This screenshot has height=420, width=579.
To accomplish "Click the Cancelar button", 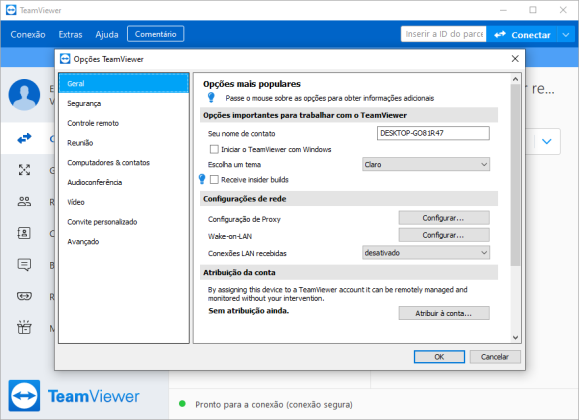I will [x=495, y=357].
